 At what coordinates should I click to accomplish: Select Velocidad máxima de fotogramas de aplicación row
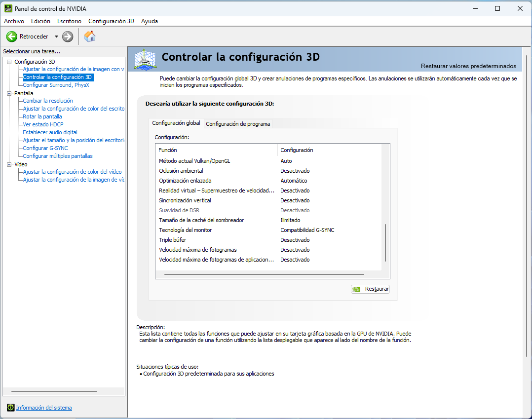coord(268,259)
